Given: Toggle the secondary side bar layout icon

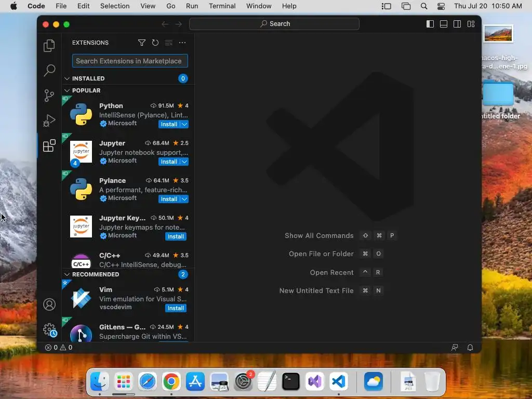Looking at the screenshot, I should [457, 24].
